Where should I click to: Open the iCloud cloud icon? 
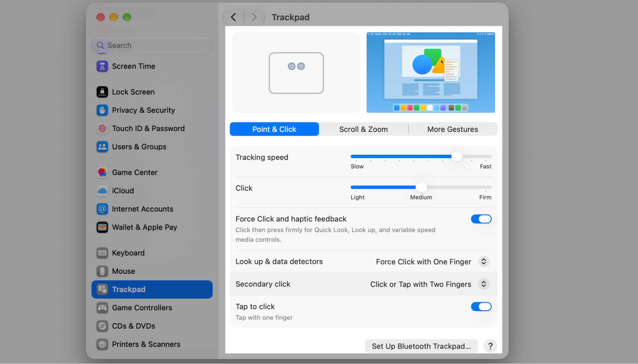pos(102,191)
